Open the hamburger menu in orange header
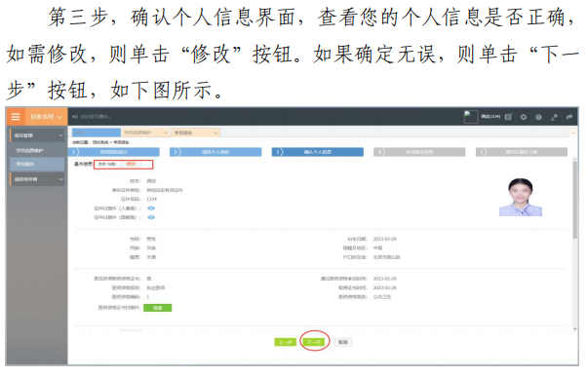Screen dimensions: 588x378 pyautogui.click(x=16, y=117)
